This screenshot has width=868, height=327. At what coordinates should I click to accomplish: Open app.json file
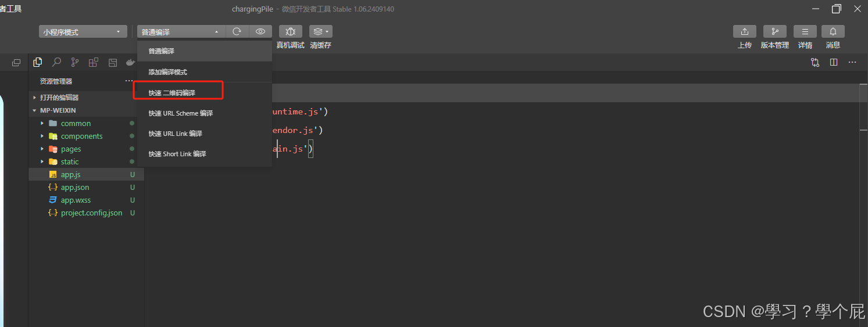tap(86, 187)
